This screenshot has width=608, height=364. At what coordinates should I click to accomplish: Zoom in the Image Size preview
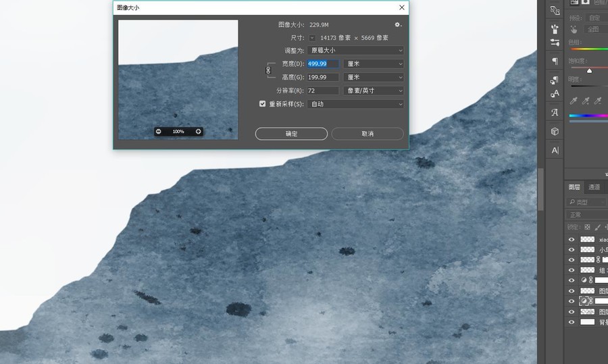(x=198, y=132)
